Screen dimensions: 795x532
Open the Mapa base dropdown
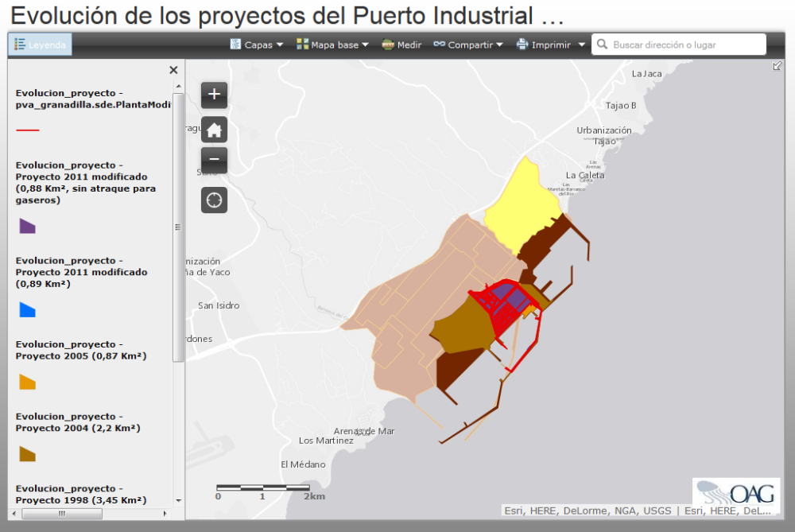(x=332, y=45)
